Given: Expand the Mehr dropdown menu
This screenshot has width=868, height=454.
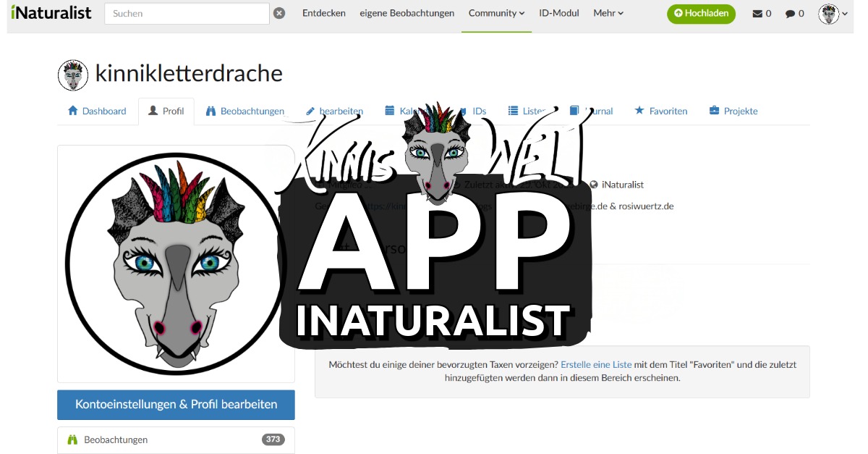Looking at the screenshot, I should [x=608, y=13].
